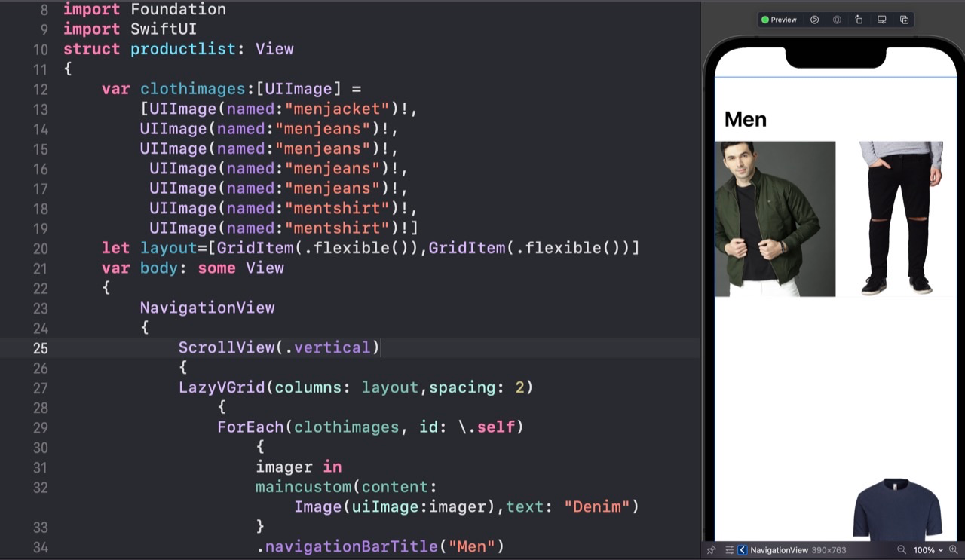Click line number 32 in gutter

(x=40, y=488)
